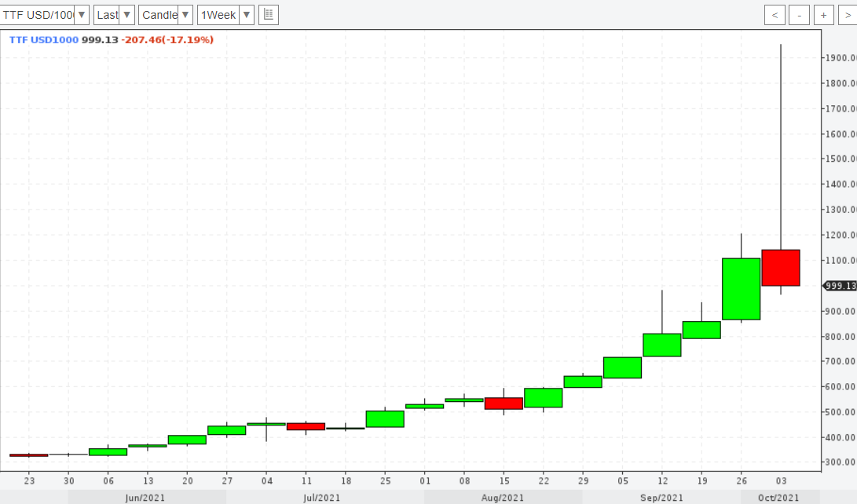Screen dimensions: 857x504
Task: Open the TTF USD/1000 symbol dropdown
Action: [x=46, y=15]
